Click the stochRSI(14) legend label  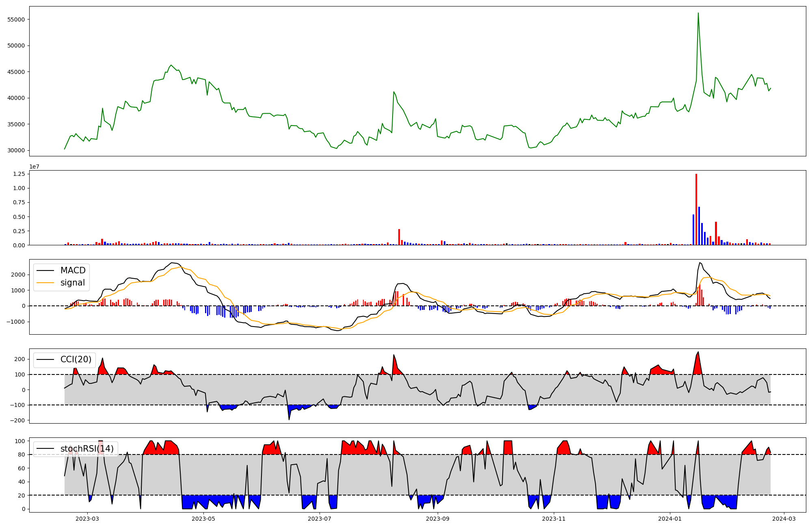point(87,449)
